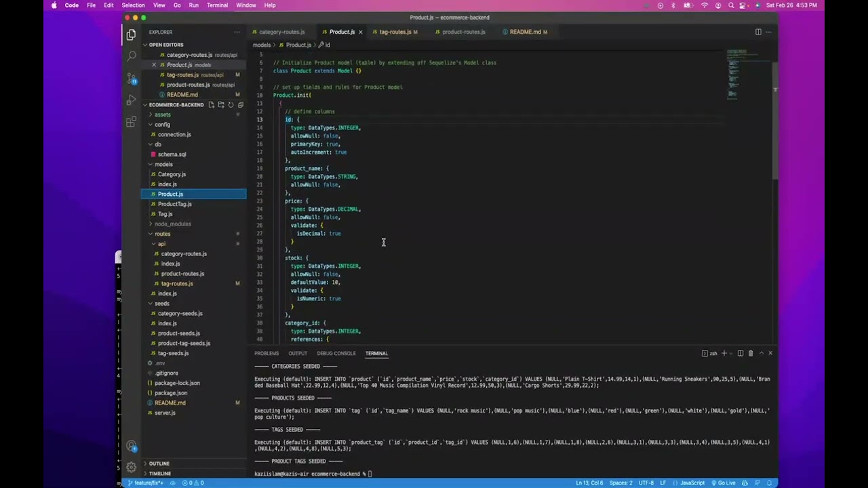Click the Prettier icon in status bar

(745, 483)
